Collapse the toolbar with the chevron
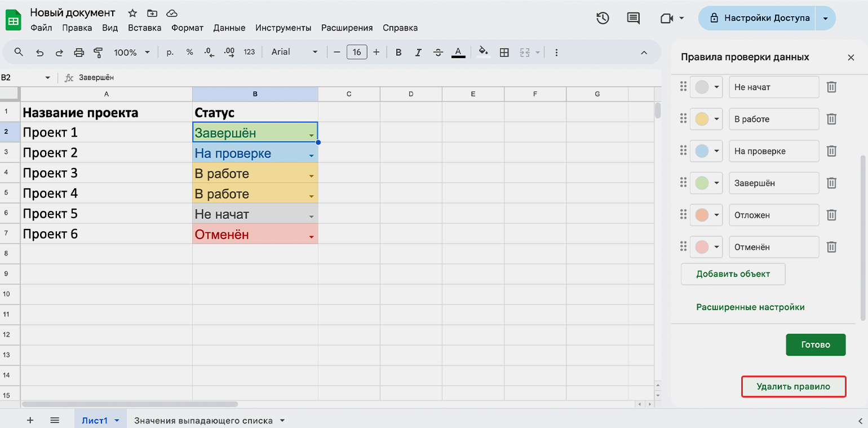The height and width of the screenshot is (428, 868). tap(644, 52)
